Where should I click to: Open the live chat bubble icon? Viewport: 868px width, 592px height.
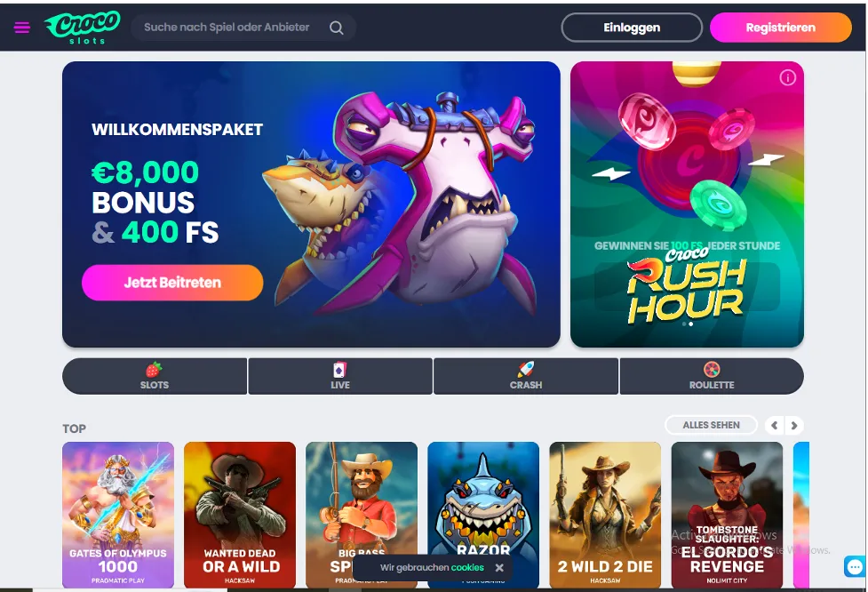coord(854,566)
